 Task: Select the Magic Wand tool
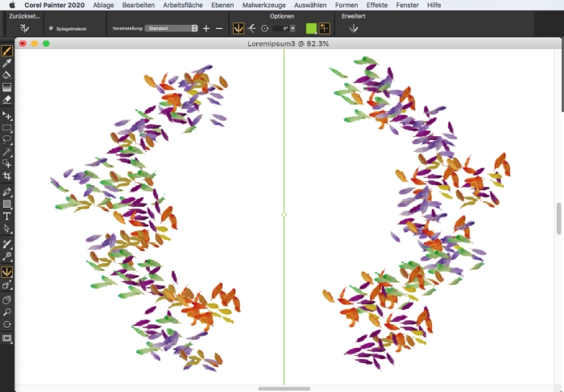click(x=7, y=151)
